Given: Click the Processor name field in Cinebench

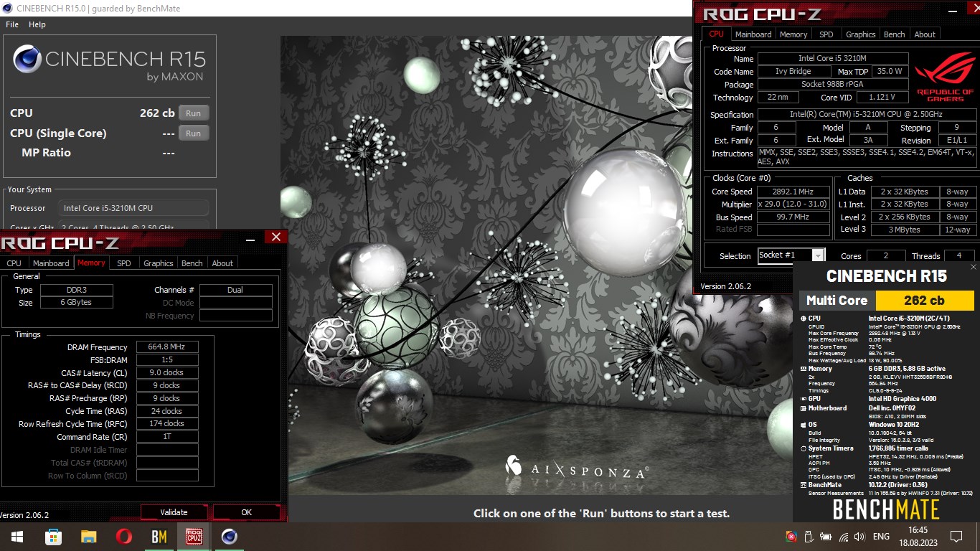Looking at the screenshot, I should click(x=133, y=208).
